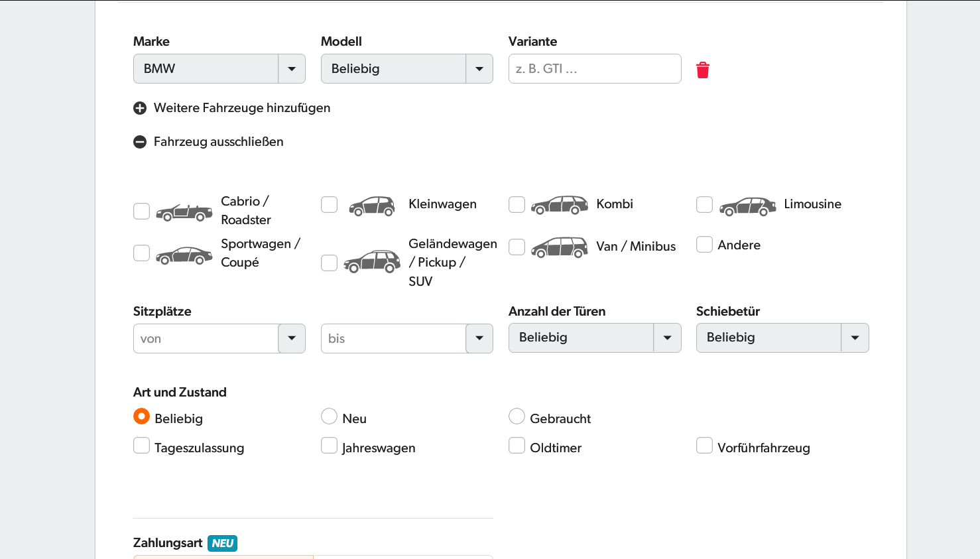Click the Cabrio / Roadster car icon
This screenshot has width=980, height=559.
pos(184,212)
